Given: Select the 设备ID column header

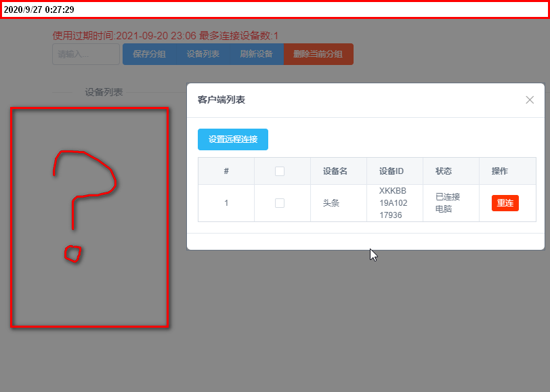Looking at the screenshot, I should [x=391, y=171].
